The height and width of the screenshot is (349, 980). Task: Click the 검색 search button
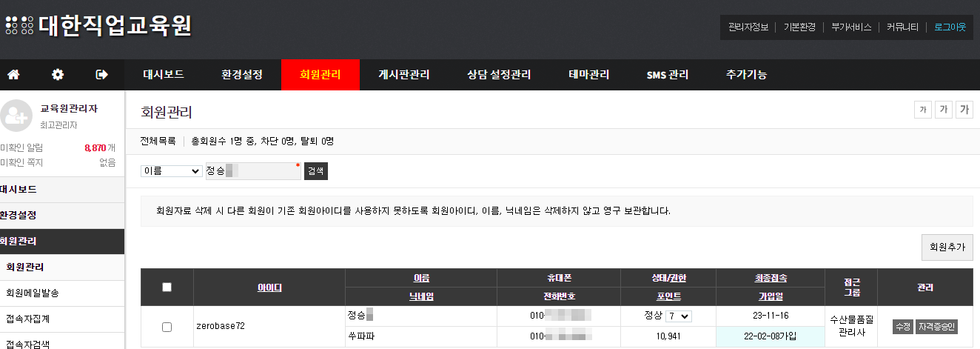pos(316,171)
